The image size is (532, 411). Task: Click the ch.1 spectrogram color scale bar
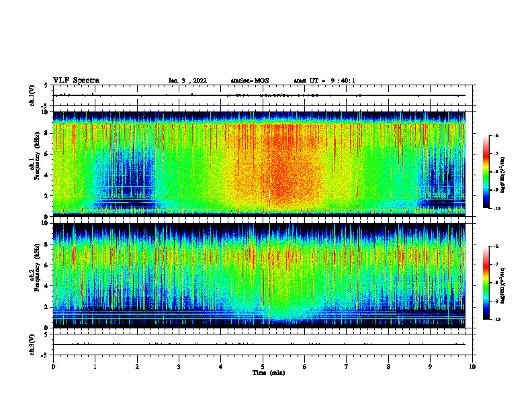[486, 172]
